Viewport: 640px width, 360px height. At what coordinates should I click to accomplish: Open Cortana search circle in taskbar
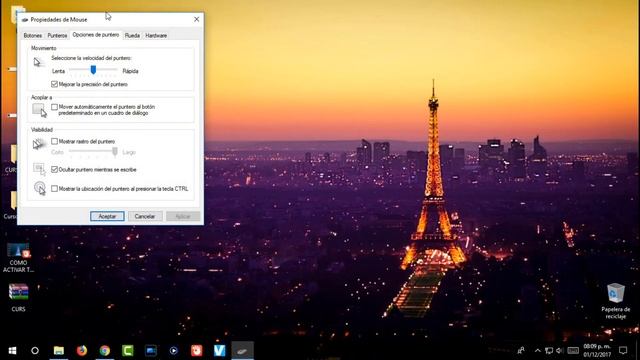[35, 351]
